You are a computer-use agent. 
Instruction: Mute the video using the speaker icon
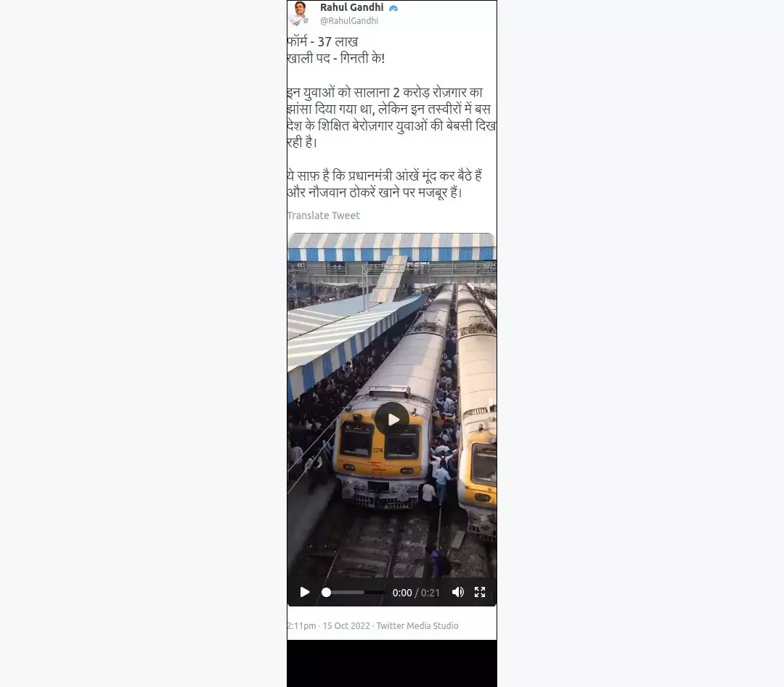(x=457, y=592)
